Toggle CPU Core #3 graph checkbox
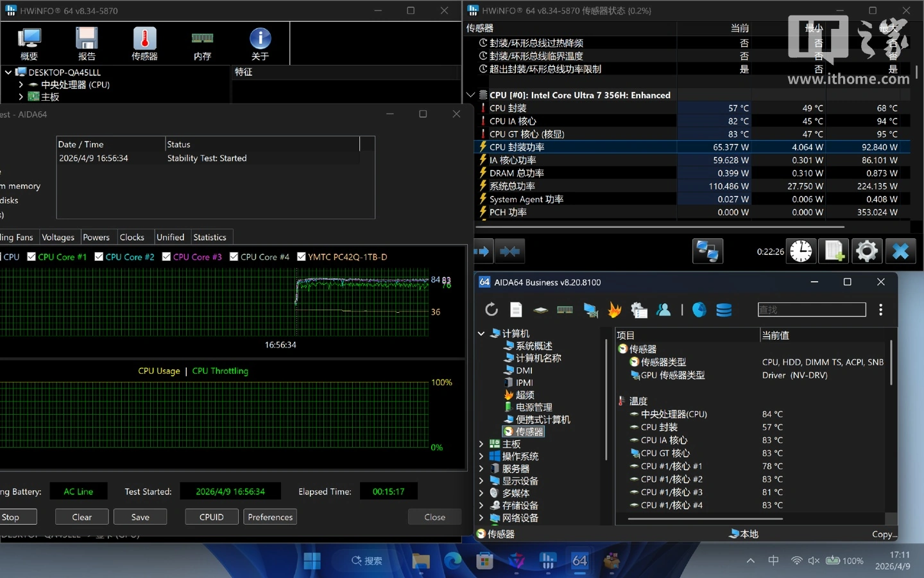Image resolution: width=924 pixels, height=578 pixels. click(x=166, y=257)
